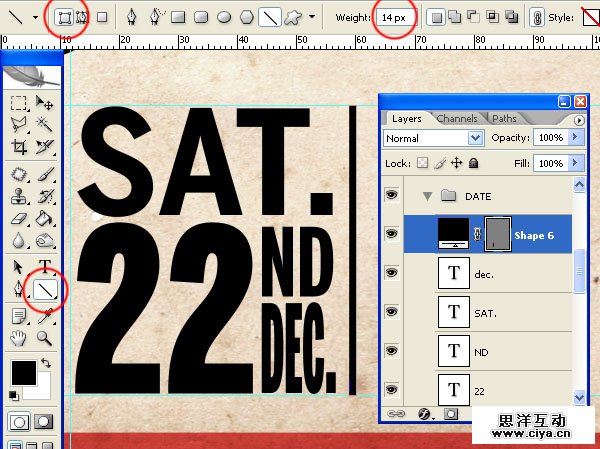The width and height of the screenshot is (600, 449).
Task: Select the Healing Brush tool
Action: [18, 175]
